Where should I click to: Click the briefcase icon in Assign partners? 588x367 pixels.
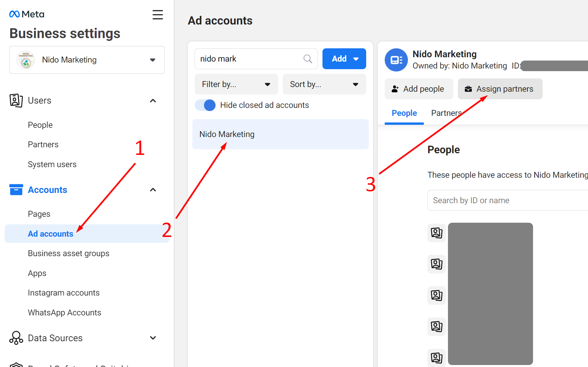[468, 89]
